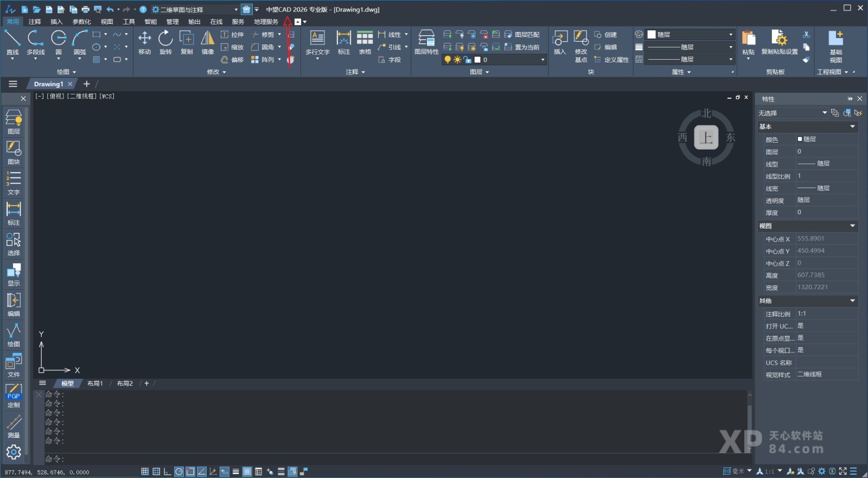Toggle object snap tracking in status bar

[x=201, y=471]
